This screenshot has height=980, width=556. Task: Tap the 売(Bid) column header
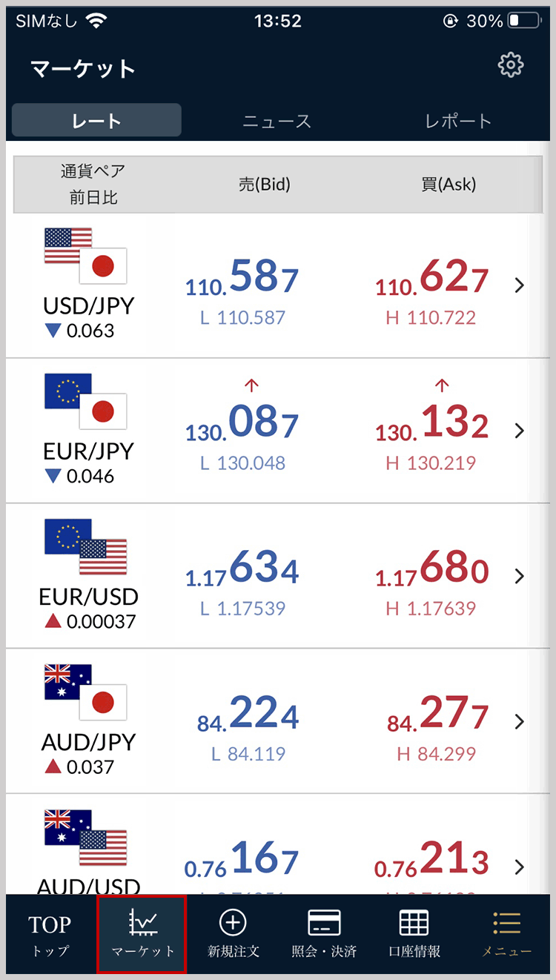pyautogui.click(x=264, y=185)
